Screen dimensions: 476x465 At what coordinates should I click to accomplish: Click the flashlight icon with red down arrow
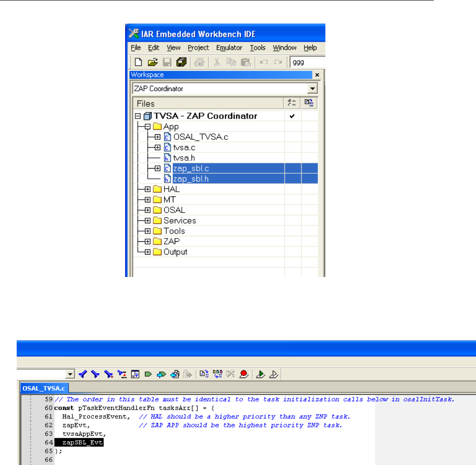pos(122,374)
